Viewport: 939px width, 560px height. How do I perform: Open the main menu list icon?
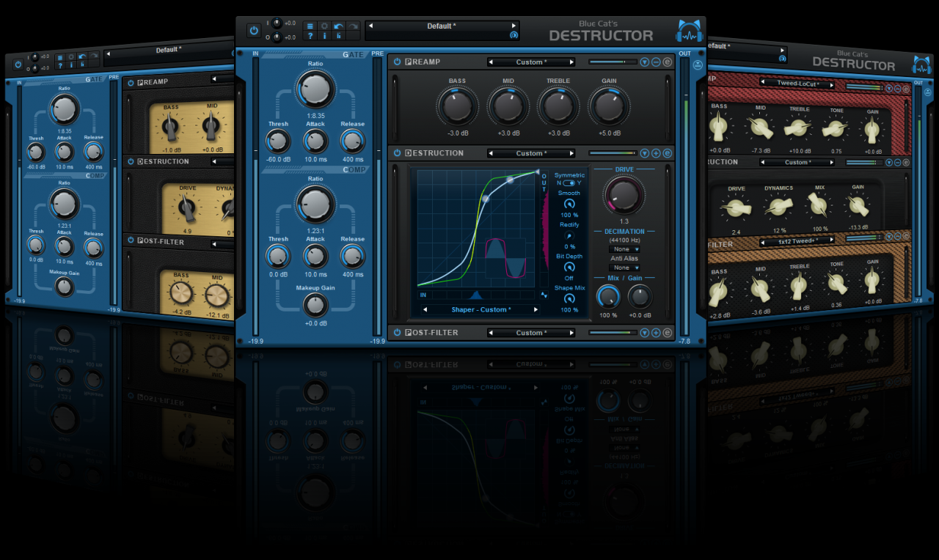click(x=310, y=26)
